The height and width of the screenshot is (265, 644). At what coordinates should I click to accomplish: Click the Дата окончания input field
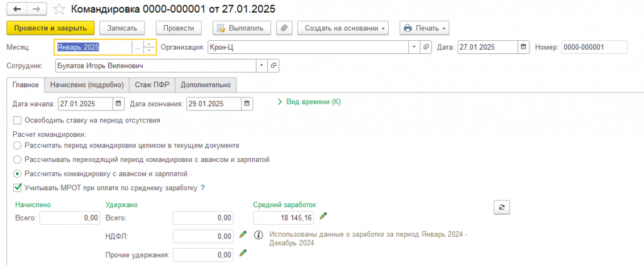pyautogui.click(x=214, y=104)
